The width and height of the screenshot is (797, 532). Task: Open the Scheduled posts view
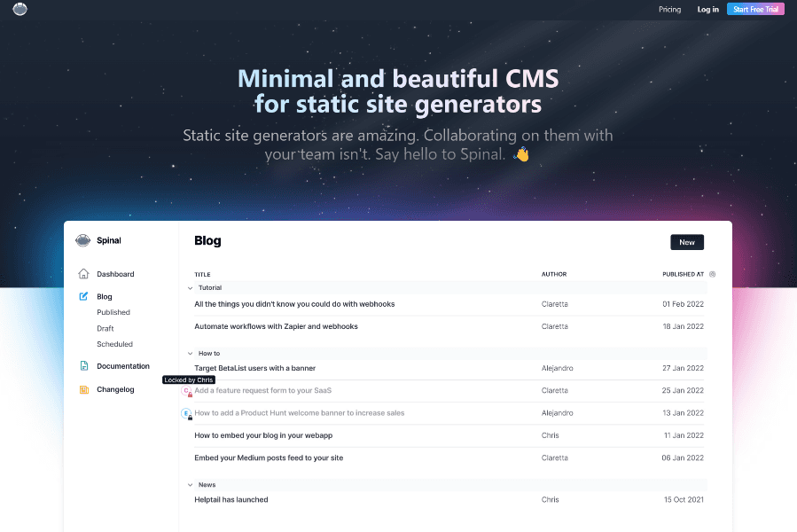(x=114, y=343)
